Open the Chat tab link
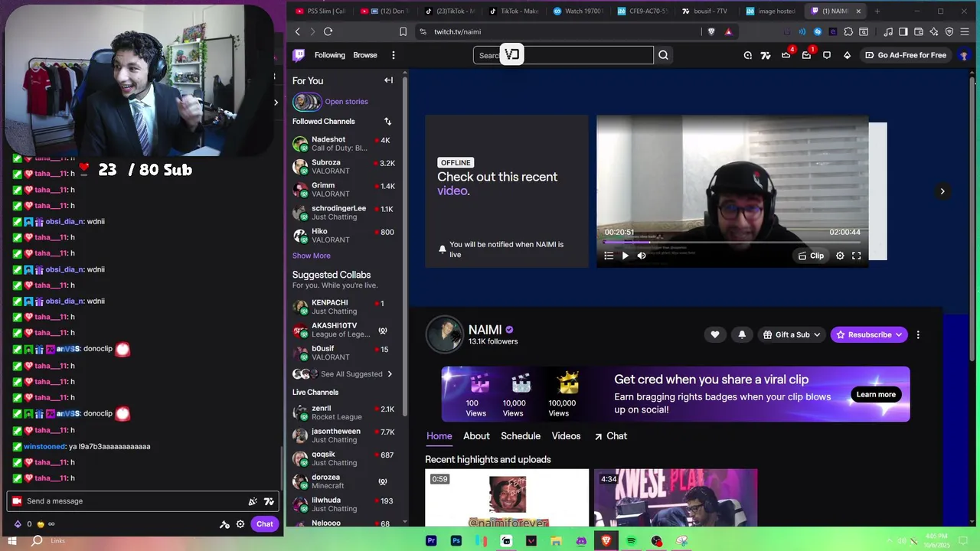The image size is (980, 551). 611,436
